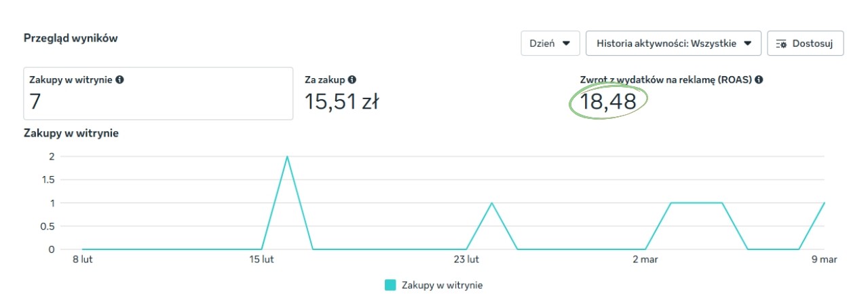The width and height of the screenshot is (868, 301).
Task: Click chart peak of 2 purchases
Action: [287, 156]
